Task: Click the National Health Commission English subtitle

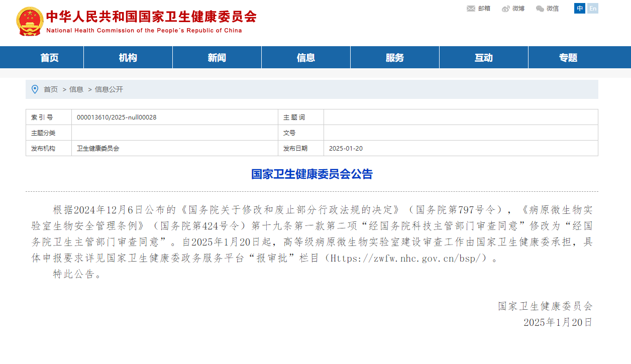Action: (144, 31)
